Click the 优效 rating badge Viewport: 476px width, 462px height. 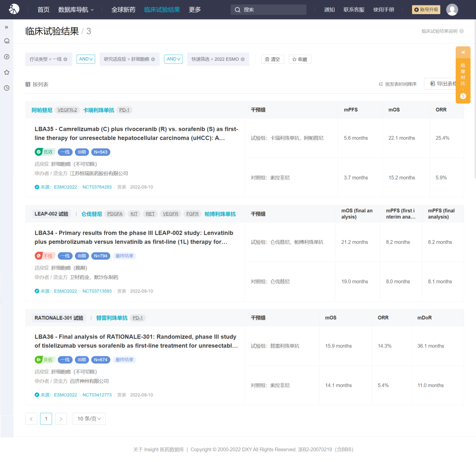pyautogui.click(x=45, y=152)
